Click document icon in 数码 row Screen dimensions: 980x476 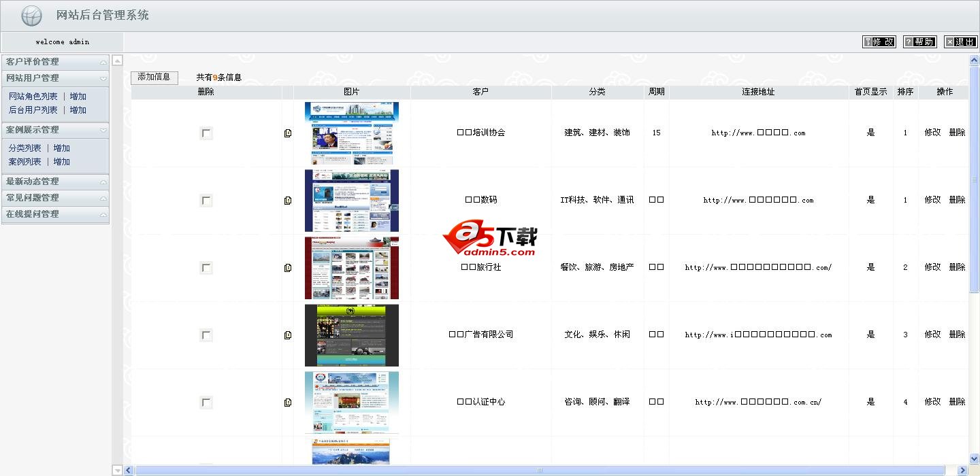[288, 201]
